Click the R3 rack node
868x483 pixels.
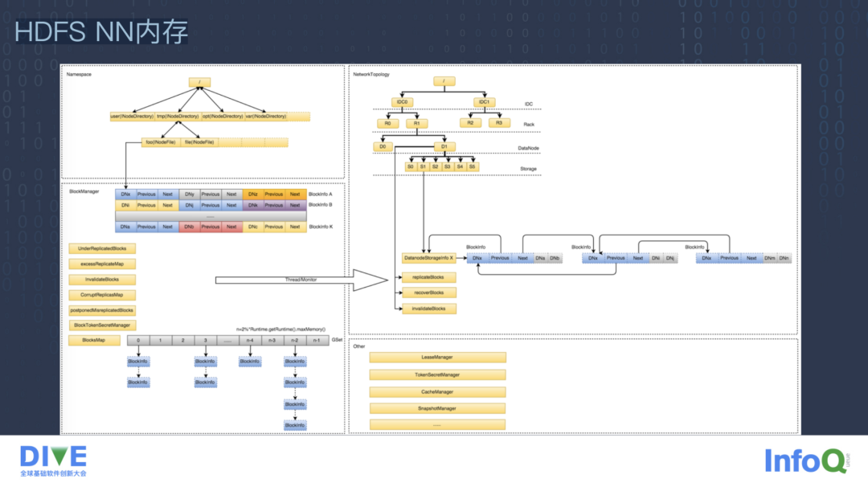499,123
